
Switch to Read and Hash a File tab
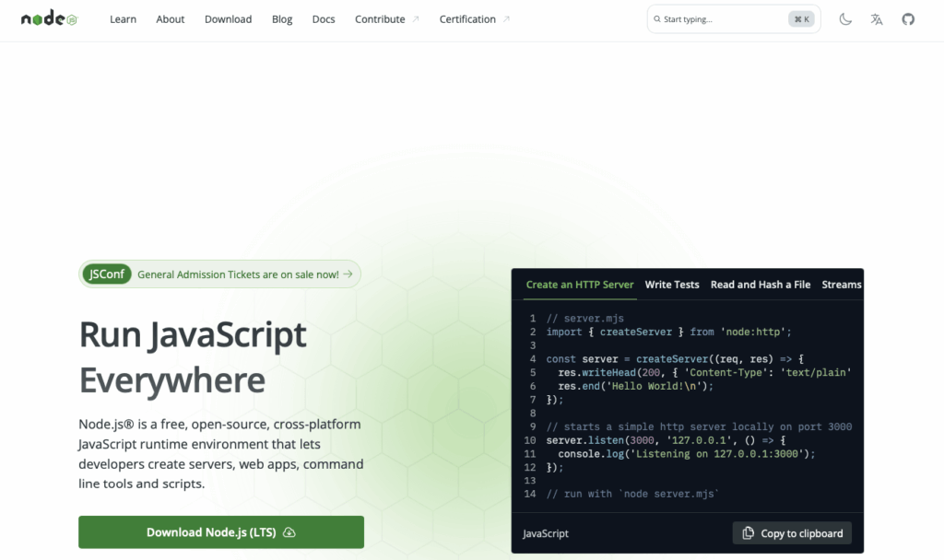point(760,285)
